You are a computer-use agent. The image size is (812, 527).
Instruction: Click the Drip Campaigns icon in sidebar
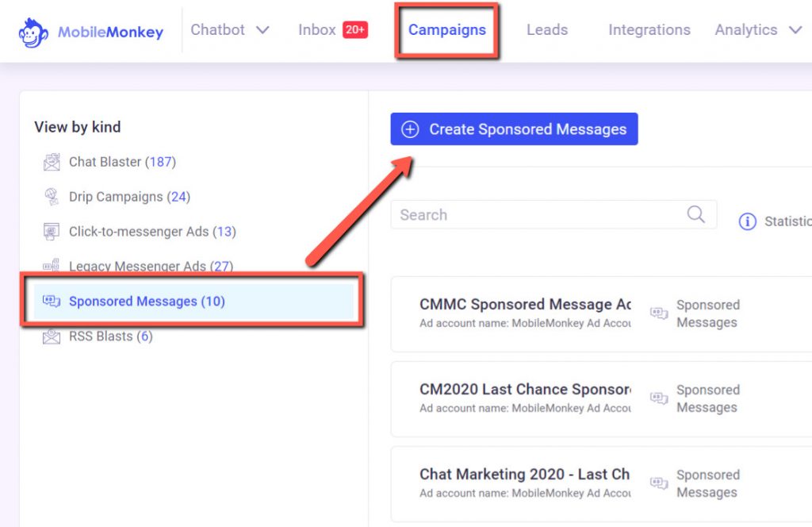[x=52, y=197]
